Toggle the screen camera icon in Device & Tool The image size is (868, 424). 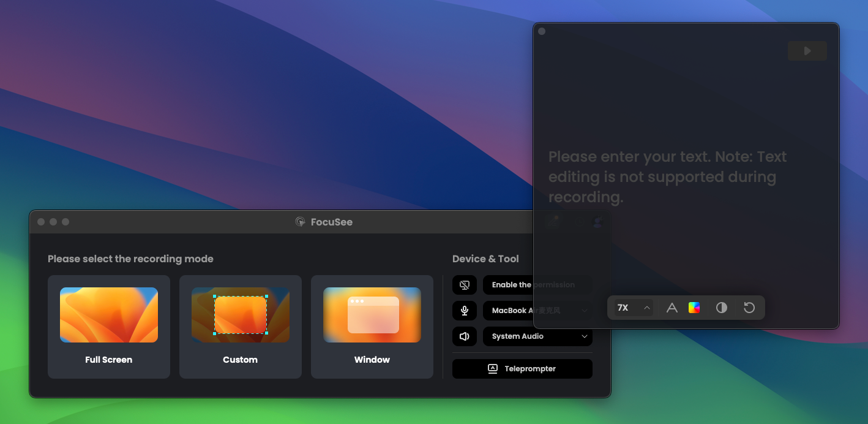(465, 285)
